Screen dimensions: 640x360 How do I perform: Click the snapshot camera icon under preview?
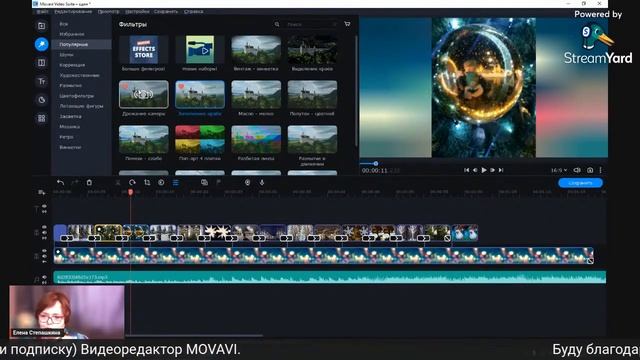(590, 170)
